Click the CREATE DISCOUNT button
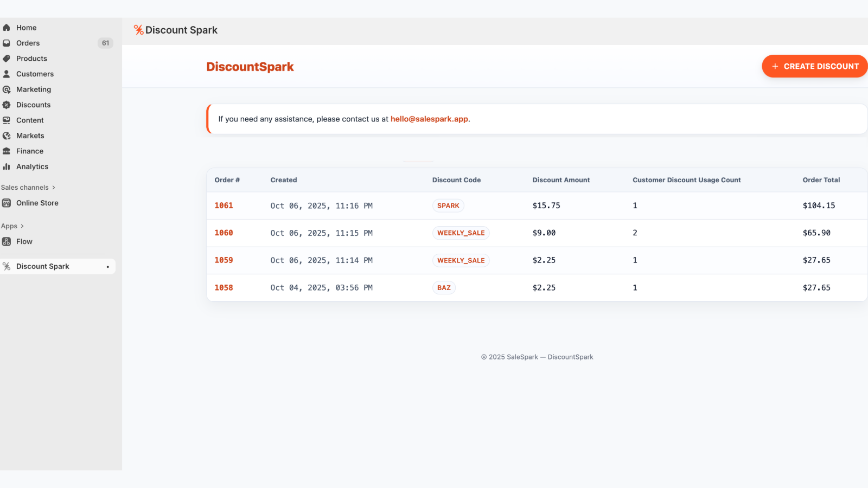Image resolution: width=868 pixels, height=488 pixels. [814, 66]
